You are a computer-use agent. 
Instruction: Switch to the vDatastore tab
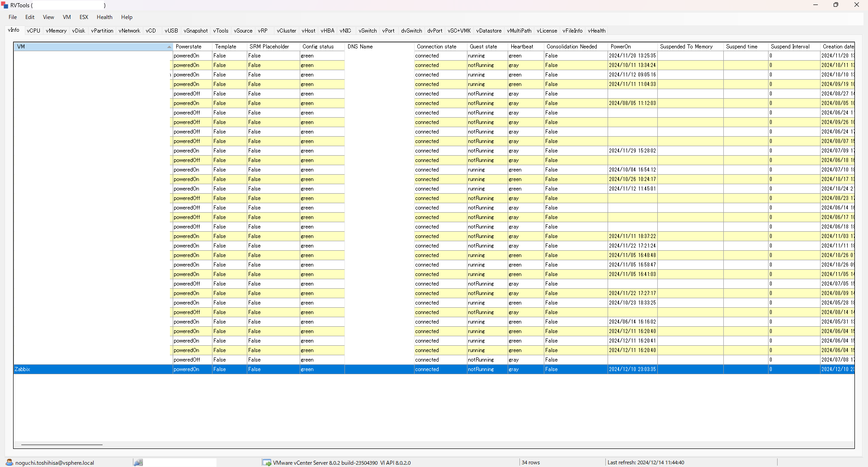[x=489, y=31]
